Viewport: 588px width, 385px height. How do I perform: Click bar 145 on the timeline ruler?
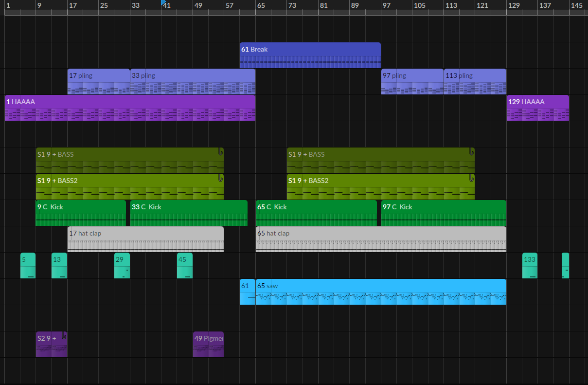[576, 5]
